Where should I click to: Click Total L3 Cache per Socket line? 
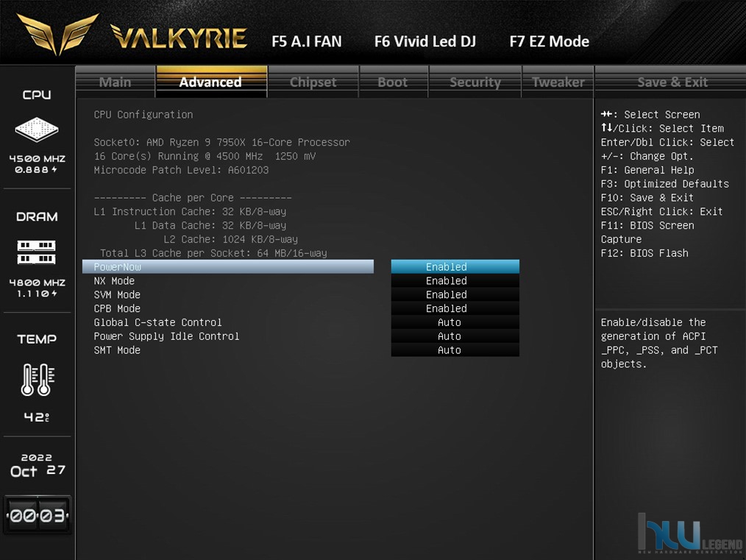click(213, 253)
